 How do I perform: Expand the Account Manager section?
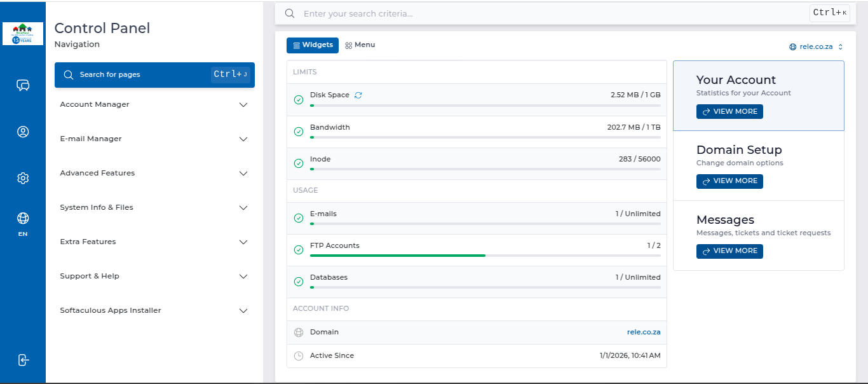coord(154,104)
